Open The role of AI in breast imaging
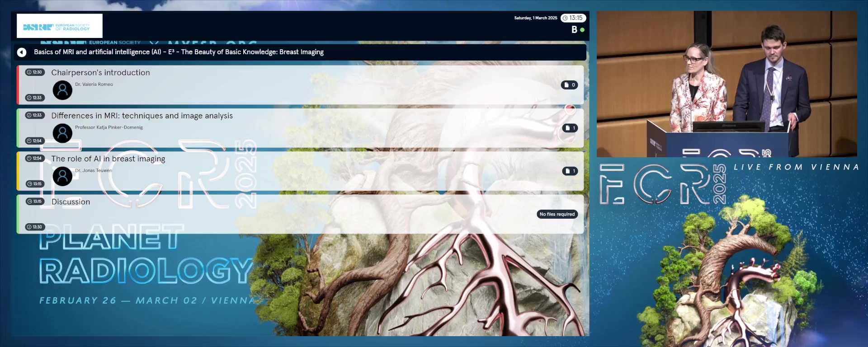The width and height of the screenshot is (868, 347). pos(300,171)
